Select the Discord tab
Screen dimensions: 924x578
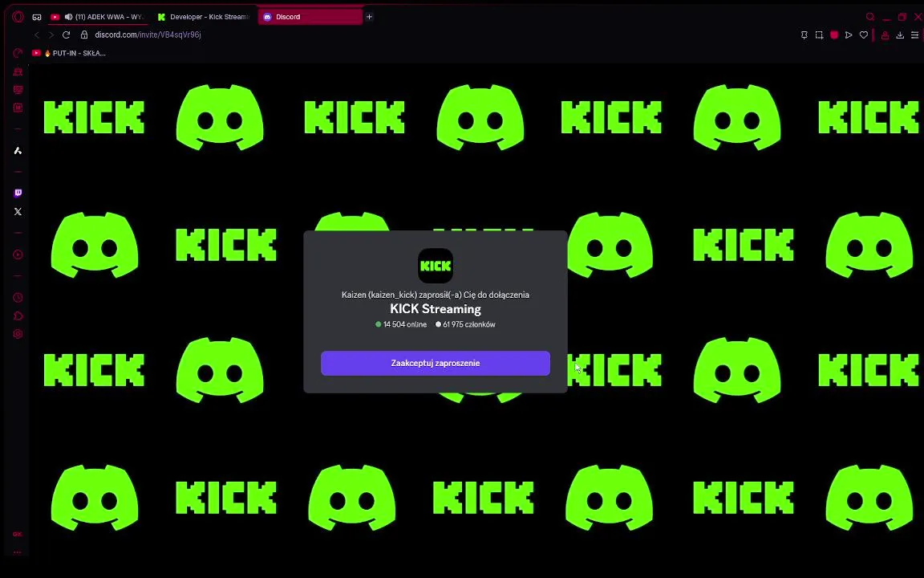coord(310,17)
